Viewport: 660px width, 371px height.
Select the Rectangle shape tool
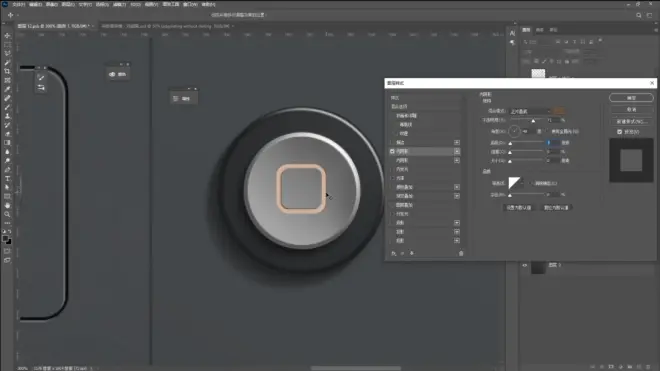click(x=7, y=196)
